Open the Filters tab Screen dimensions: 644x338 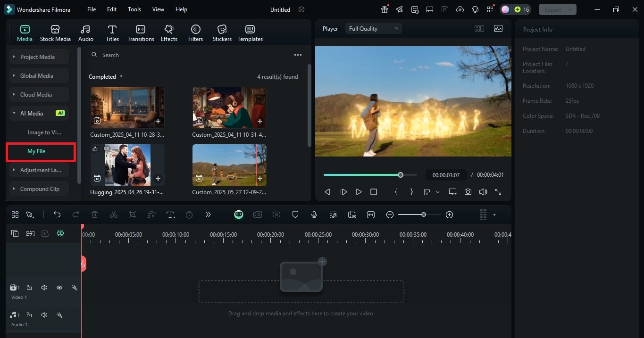coord(195,33)
